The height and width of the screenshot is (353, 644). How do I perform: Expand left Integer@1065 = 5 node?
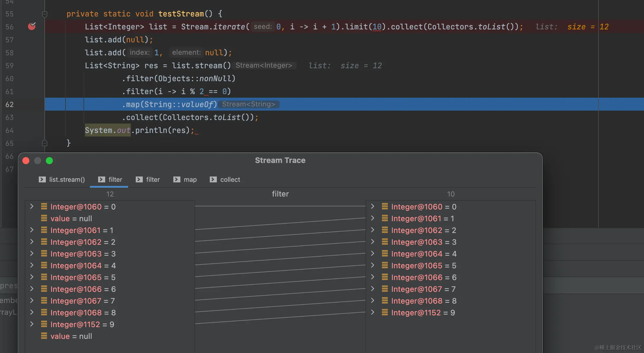[x=32, y=277]
